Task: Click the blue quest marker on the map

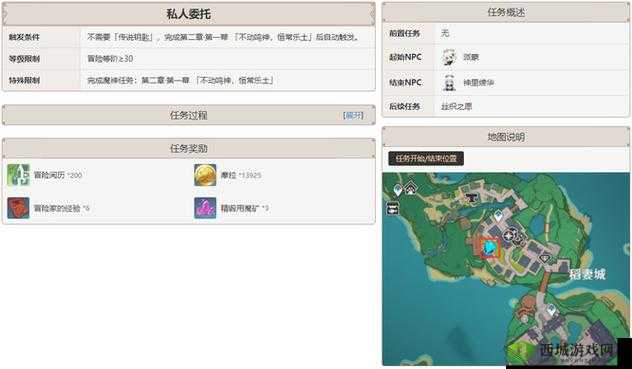Action: 490,248
